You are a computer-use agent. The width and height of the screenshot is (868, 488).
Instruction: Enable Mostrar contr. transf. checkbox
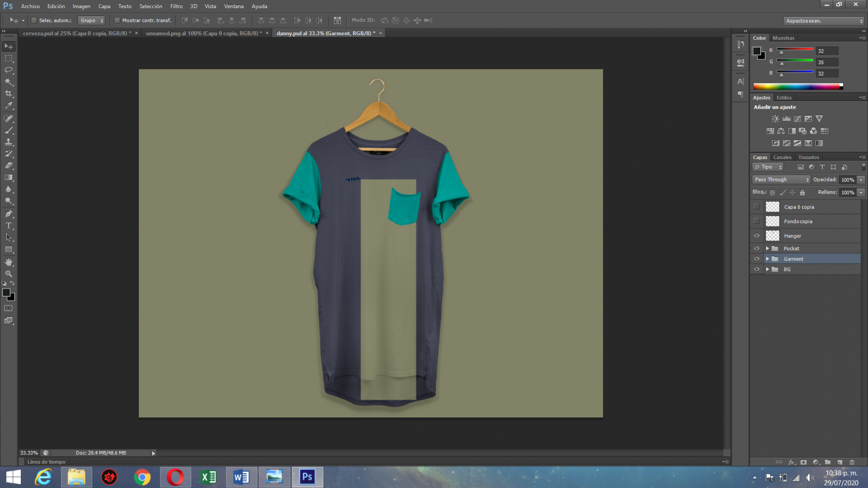tap(117, 20)
